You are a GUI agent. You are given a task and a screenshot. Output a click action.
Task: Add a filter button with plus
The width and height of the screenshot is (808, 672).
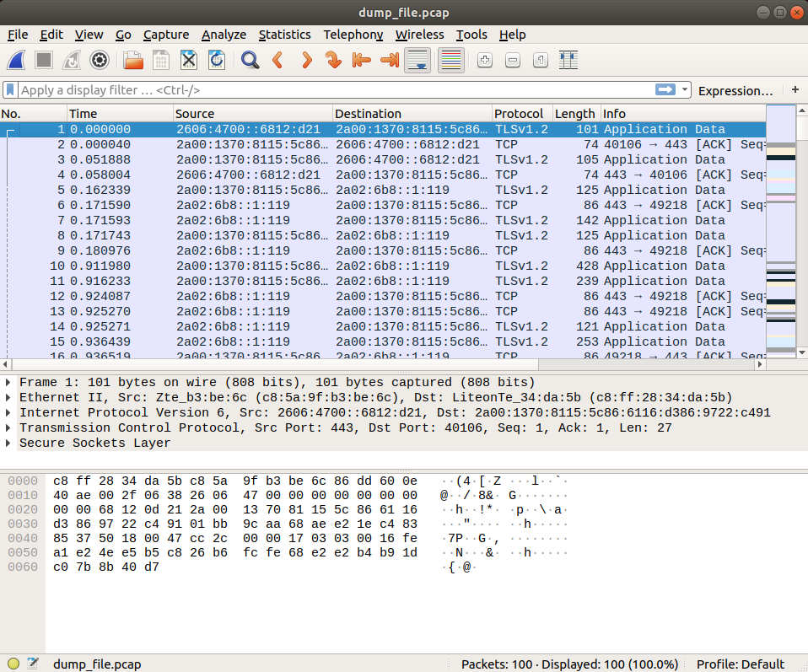pos(795,89)
